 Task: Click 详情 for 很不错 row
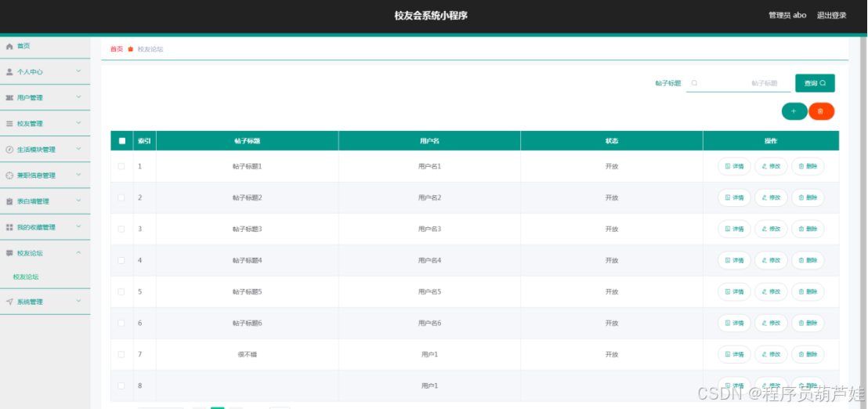coord(734,354)
